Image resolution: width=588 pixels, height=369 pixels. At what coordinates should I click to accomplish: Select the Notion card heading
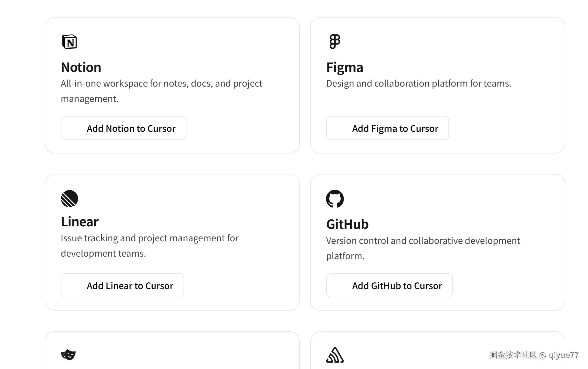click(x=81, y=67)
